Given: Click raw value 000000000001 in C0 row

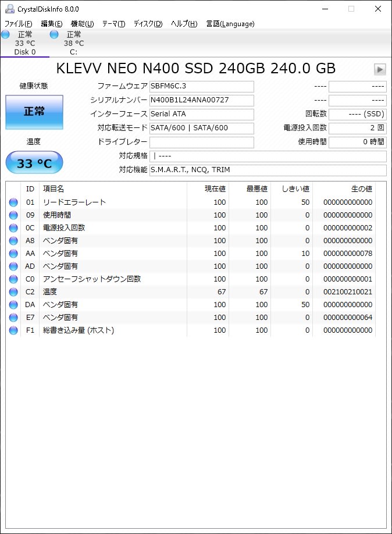Looking at the screenshot, I should coord(348,279).
